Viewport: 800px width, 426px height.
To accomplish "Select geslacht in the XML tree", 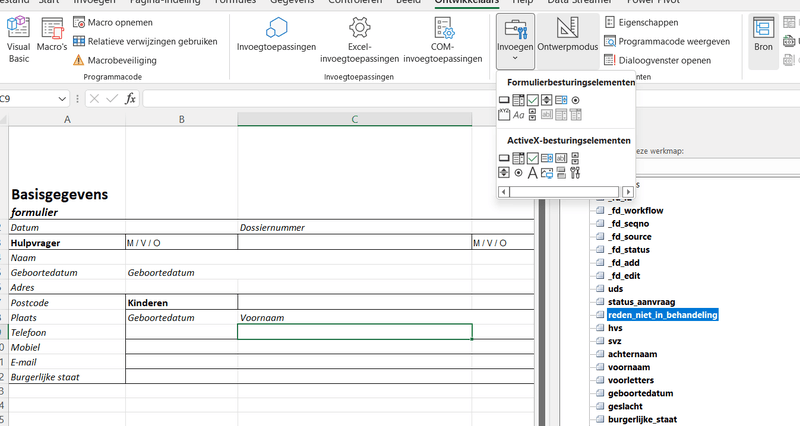I will pos(625,406).
